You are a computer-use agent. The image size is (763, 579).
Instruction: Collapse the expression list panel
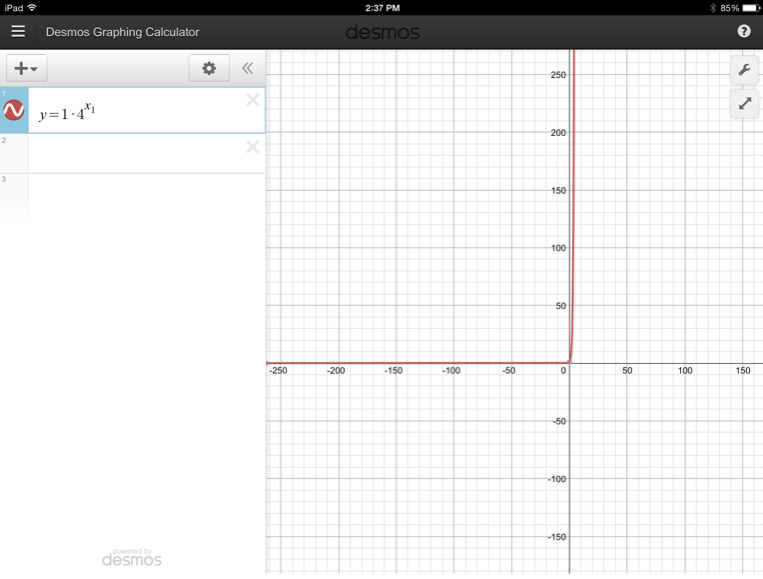(247, 68)
